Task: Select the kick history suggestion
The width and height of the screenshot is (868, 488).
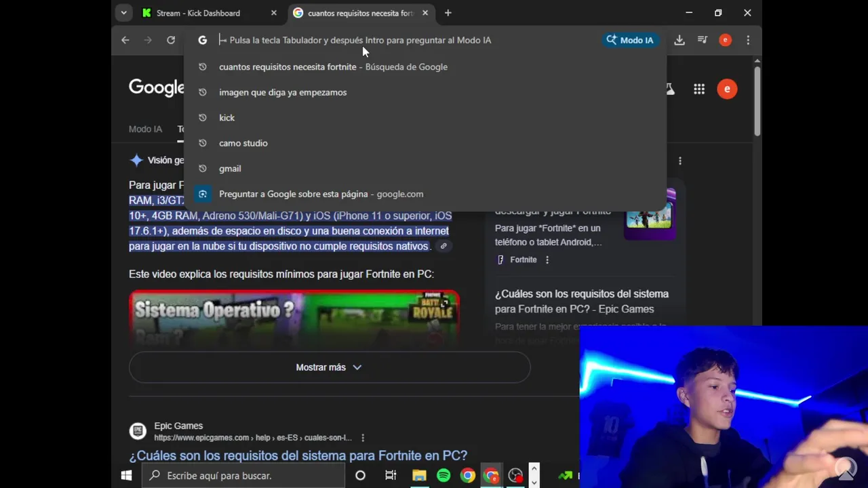Action: pos(426,117)
